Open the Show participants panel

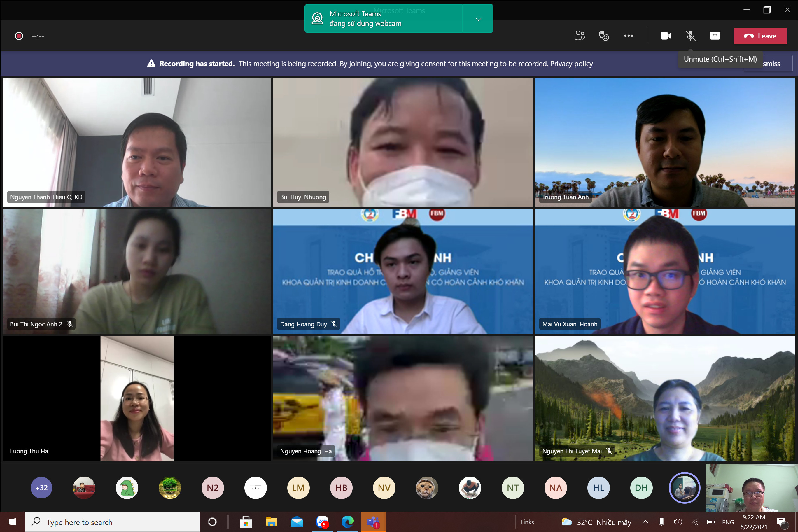pos(579,36)
